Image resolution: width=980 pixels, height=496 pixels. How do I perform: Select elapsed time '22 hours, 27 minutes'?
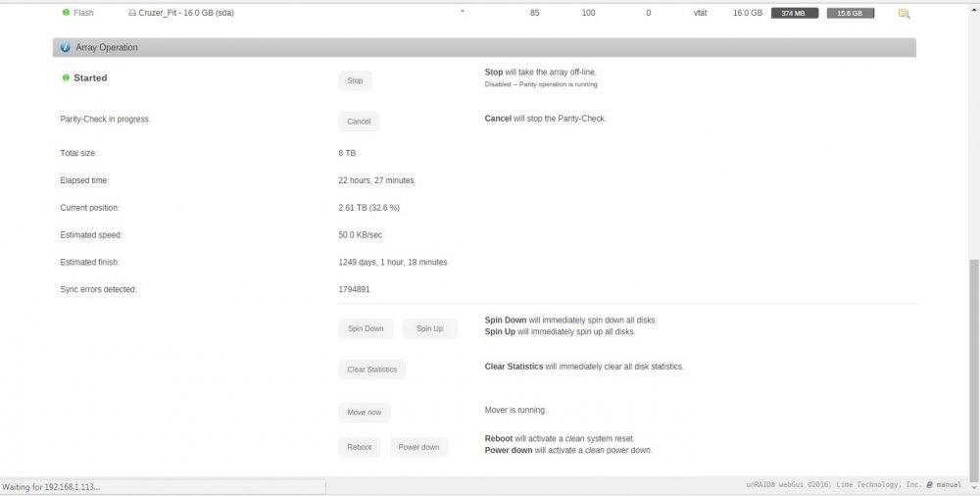tap(375, 180)
